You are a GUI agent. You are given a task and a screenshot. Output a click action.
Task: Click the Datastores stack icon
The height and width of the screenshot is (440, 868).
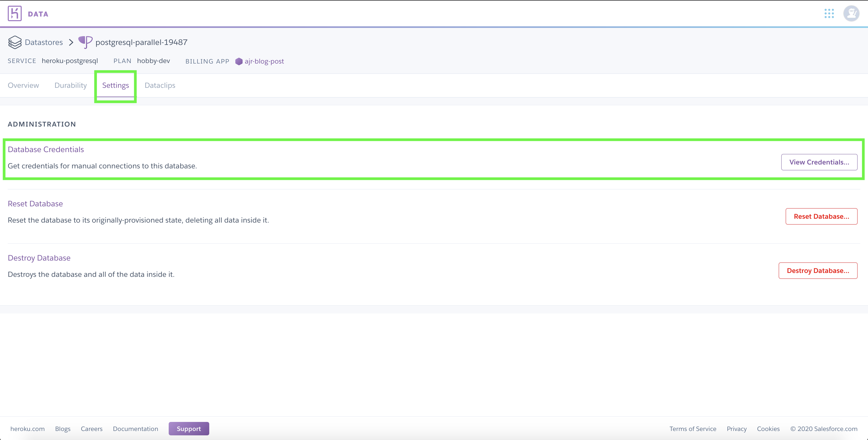[15, 42]
